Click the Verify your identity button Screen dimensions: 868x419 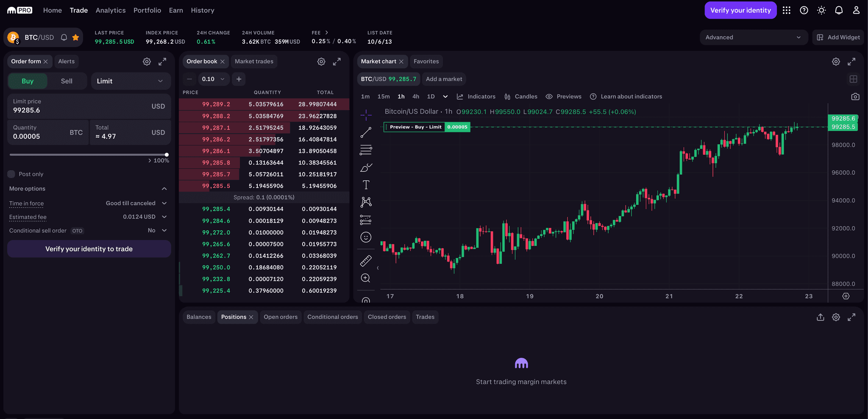click(x=740, y=10)
